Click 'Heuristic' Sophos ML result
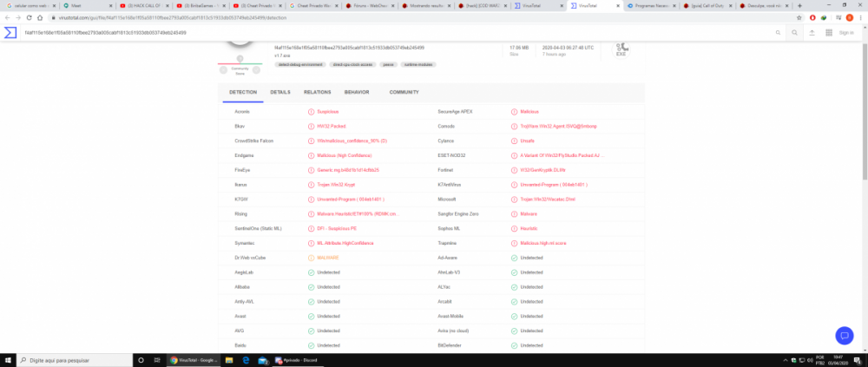Screen dimensions: 868x367 click(529, 228)
